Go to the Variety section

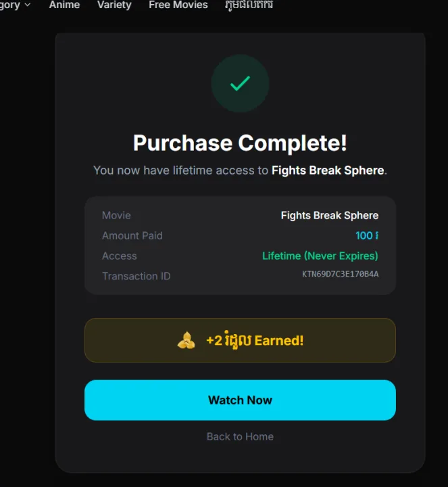click(x=114, y=5)
